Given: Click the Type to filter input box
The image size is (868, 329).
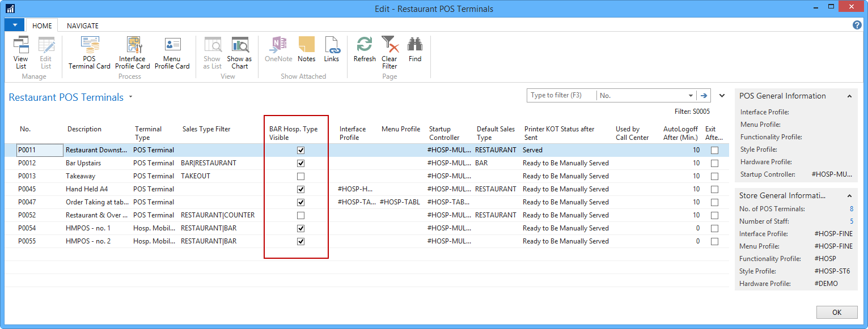Looking at the screenshot, I should [x=561, y=96].
